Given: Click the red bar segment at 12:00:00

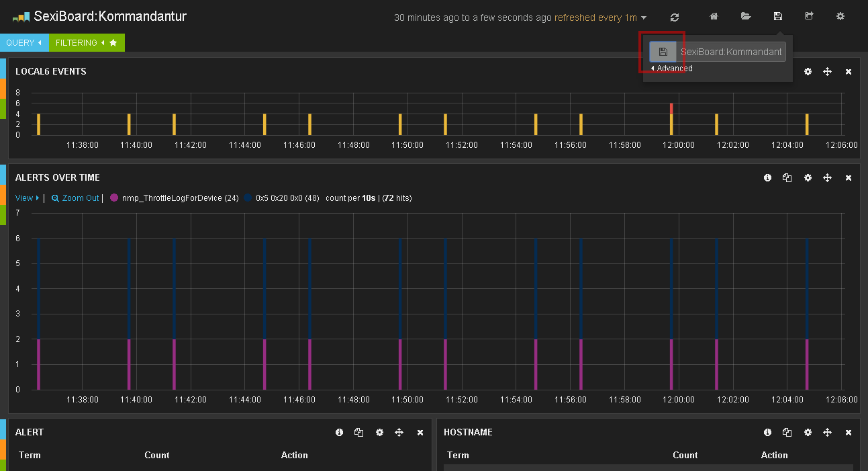Looking at the screenshot, I should tap(671, 108).
